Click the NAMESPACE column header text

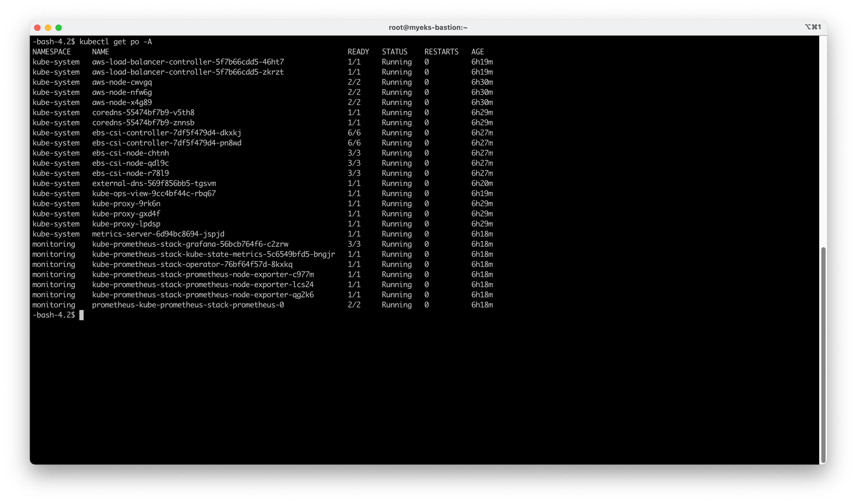coord(51,52)
